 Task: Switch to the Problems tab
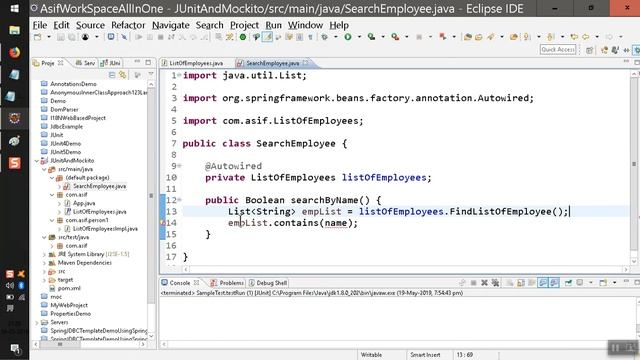click(x=227, y=283)
